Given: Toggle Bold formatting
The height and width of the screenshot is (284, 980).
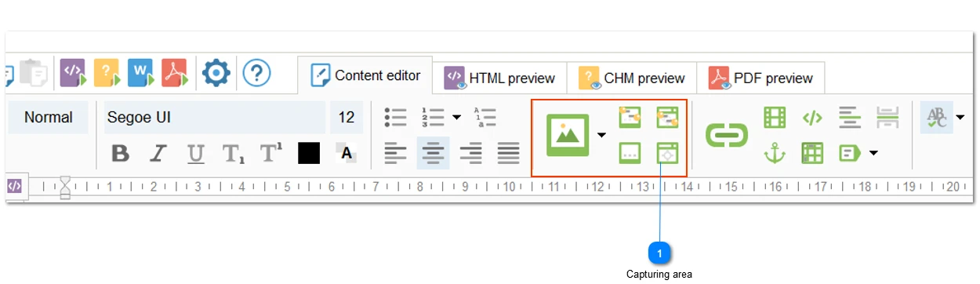Looking at the screenshot, I should [x=120, y=153].
